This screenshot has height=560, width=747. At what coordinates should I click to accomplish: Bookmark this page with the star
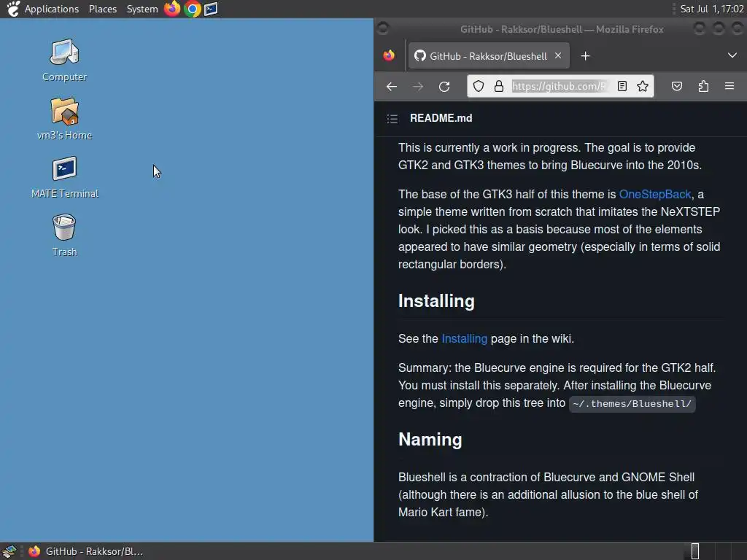(643, 86)
